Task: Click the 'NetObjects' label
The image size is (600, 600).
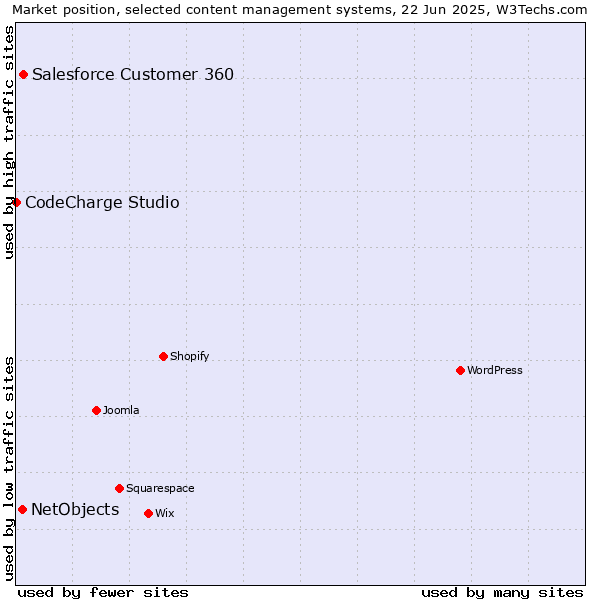Action: click(75, 510)
